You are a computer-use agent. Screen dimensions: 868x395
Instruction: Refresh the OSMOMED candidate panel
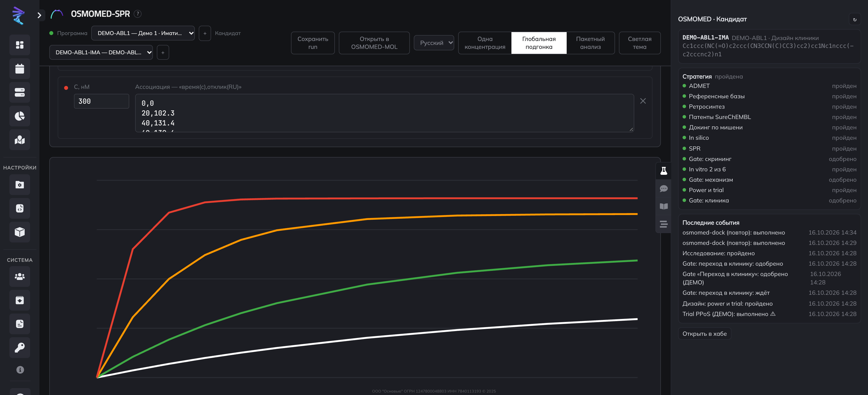tap(854, 20)
